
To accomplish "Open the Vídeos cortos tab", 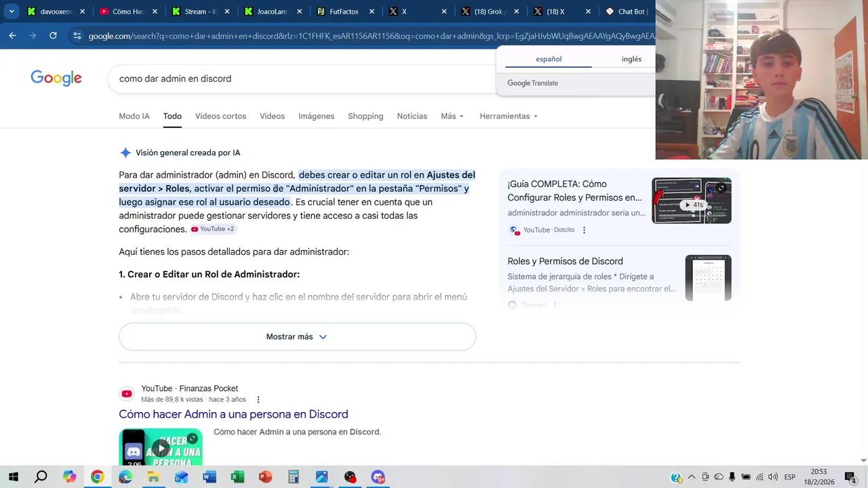I will [220, 116].
